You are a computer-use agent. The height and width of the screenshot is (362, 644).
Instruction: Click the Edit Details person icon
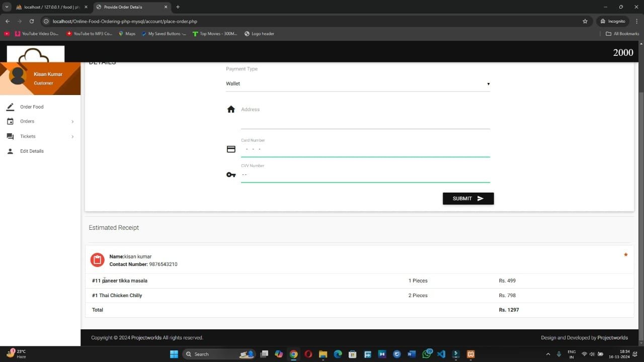click(x=10, y=151)
